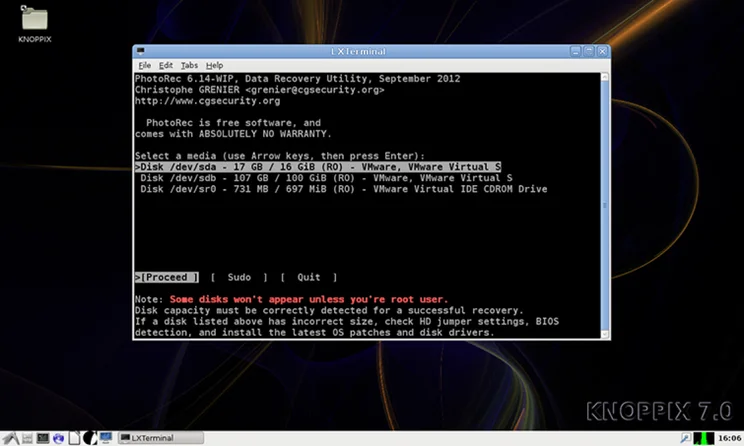744x446 pixels.
Task: Select Disk /dev/sda 17 GB entry
Action: (318, 167)
